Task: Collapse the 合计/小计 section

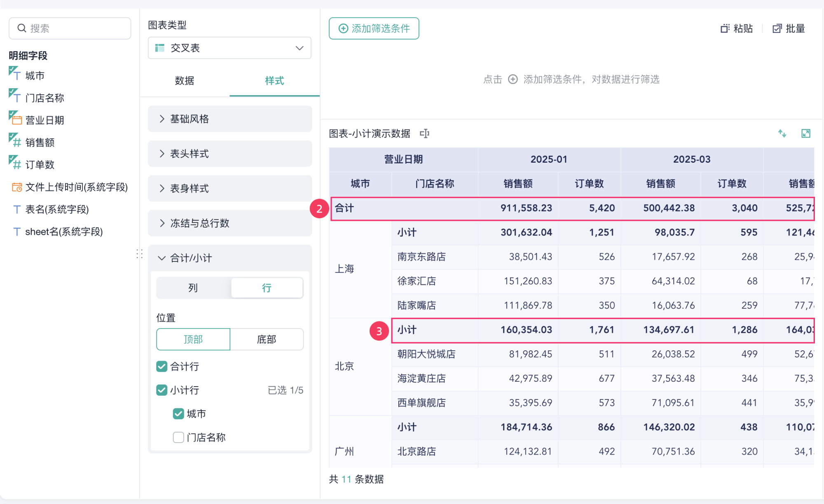Action: coord(230,258)
